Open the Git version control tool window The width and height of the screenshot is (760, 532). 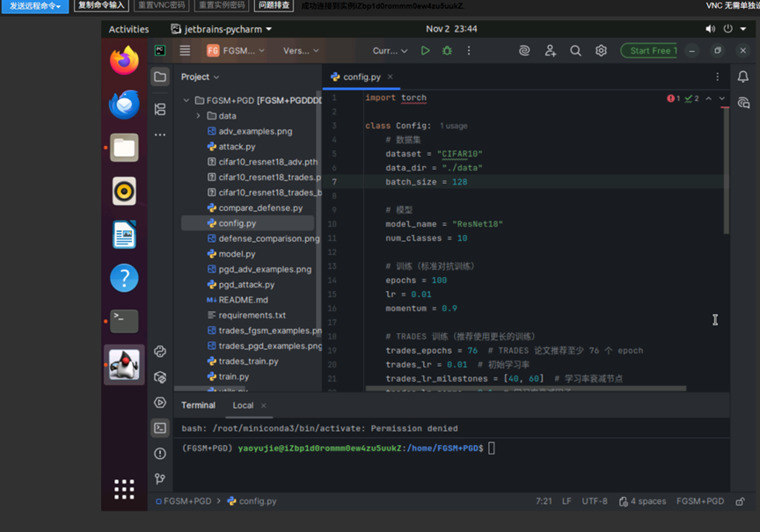click(x=160, y=479)
